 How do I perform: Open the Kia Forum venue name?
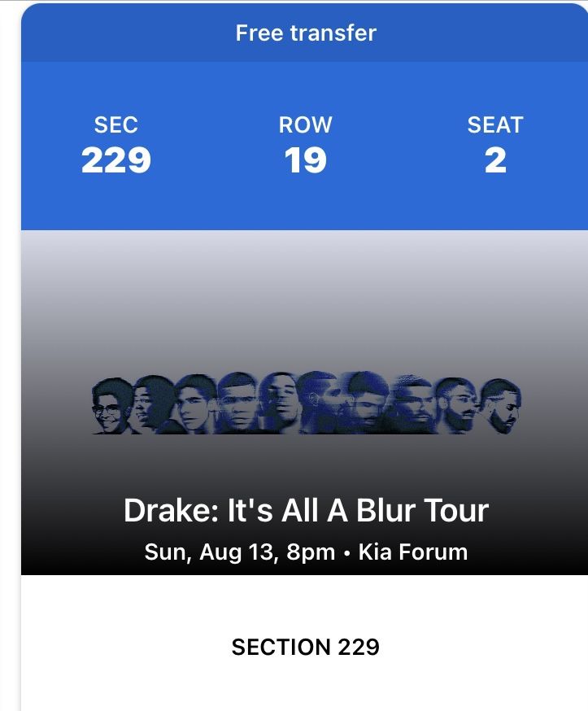pyautogui.click(x=413, y=552)
